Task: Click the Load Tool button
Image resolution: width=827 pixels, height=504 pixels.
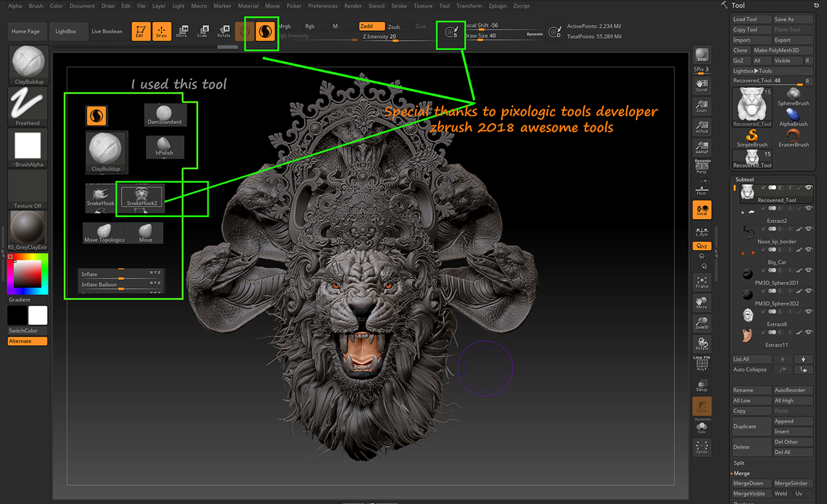Action: click(x=751, y=19)
